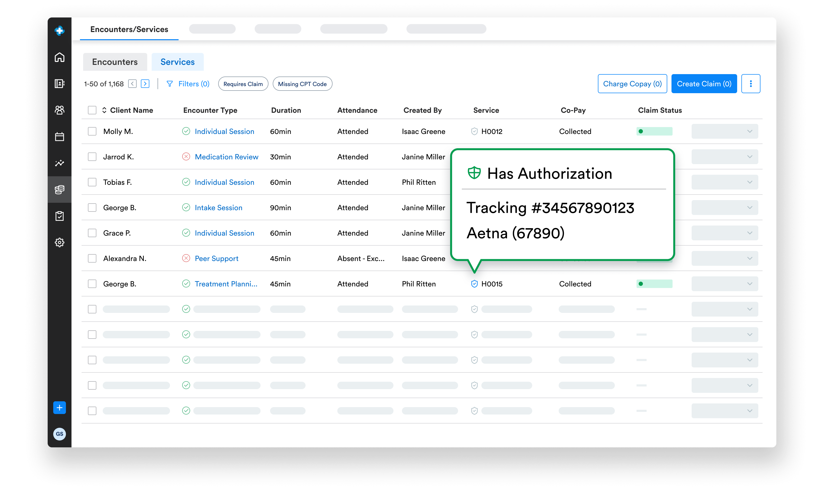Click the red X icon in Jarrod K. row

pos(186,156)
